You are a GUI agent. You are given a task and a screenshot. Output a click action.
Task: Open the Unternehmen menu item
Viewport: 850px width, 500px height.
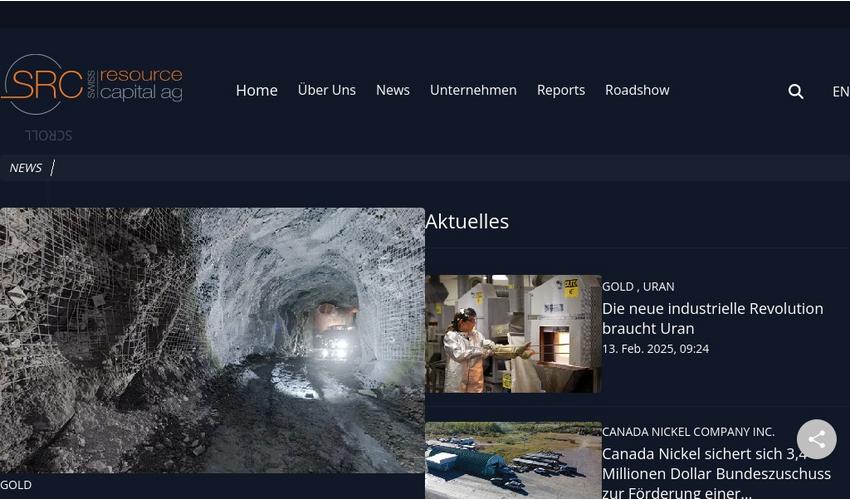coord(473,90)
